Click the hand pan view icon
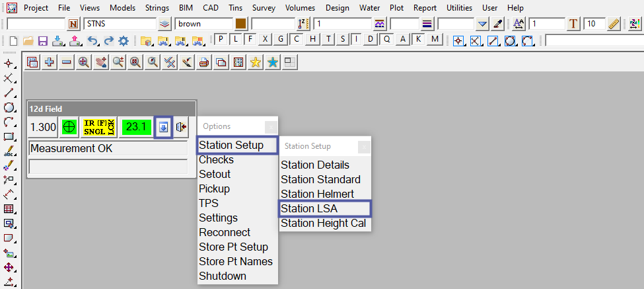Viewport: 644px width, 289px height. [100, 62]
